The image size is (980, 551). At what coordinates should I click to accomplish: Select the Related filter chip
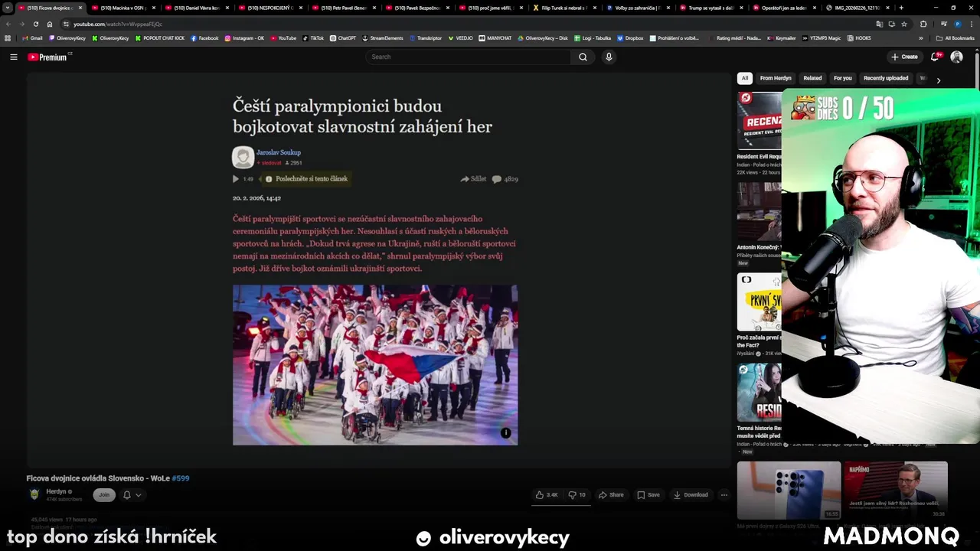coord(812,78)
